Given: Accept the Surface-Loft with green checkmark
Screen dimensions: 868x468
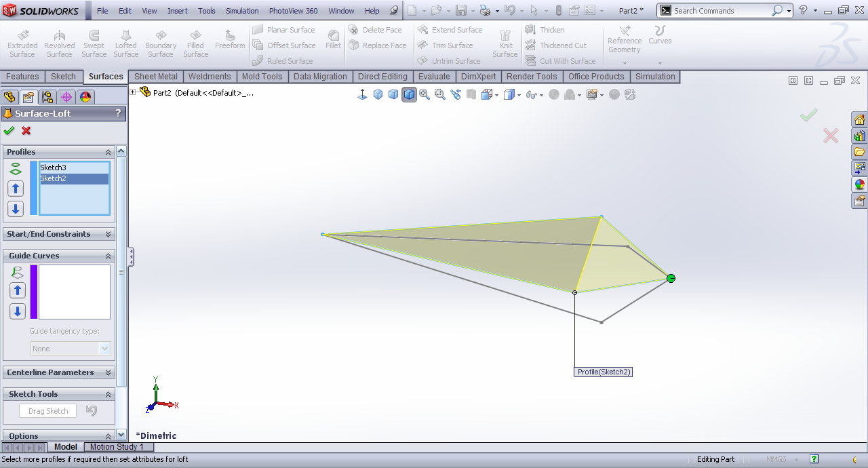Looking at the screenshot, I should 9,131.
